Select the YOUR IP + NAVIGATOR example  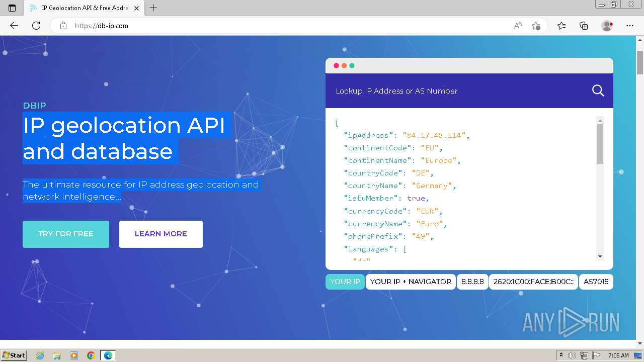pos(411,282)
